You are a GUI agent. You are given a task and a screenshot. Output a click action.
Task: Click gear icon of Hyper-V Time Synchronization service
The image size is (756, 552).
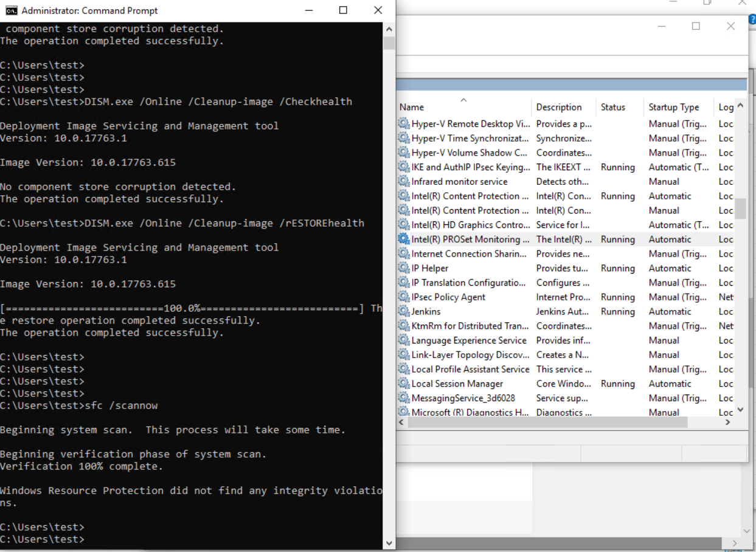pos(403,138)
